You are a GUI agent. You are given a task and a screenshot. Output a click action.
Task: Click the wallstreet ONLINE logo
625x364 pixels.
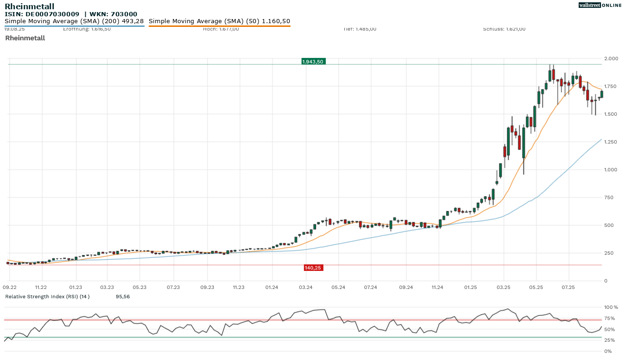(x=600, y=5)
